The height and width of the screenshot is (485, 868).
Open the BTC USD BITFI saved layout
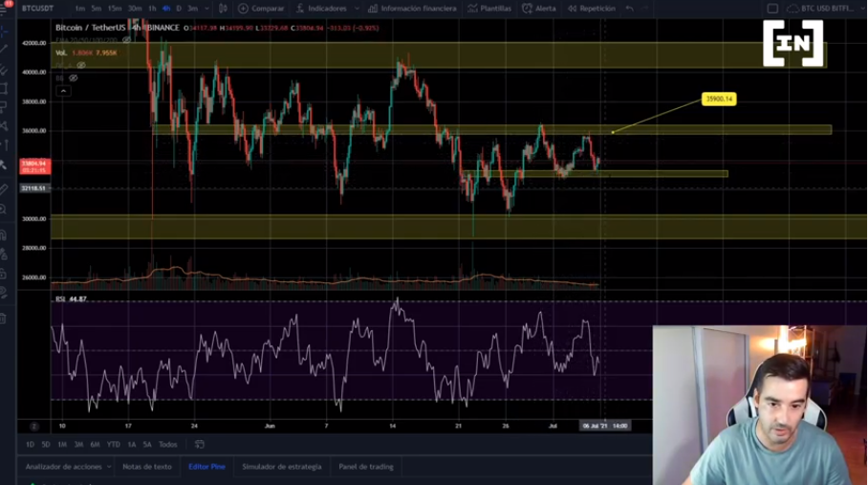coord(820,9)
